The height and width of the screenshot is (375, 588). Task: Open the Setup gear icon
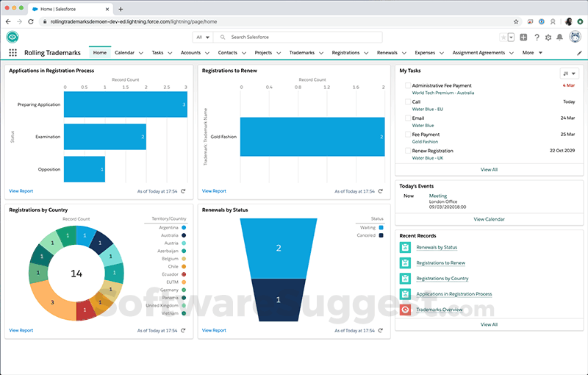[548, 37]
